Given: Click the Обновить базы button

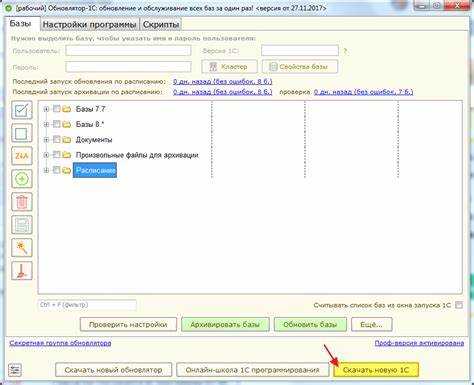Looking at the screenshot, I should [310, 324].
